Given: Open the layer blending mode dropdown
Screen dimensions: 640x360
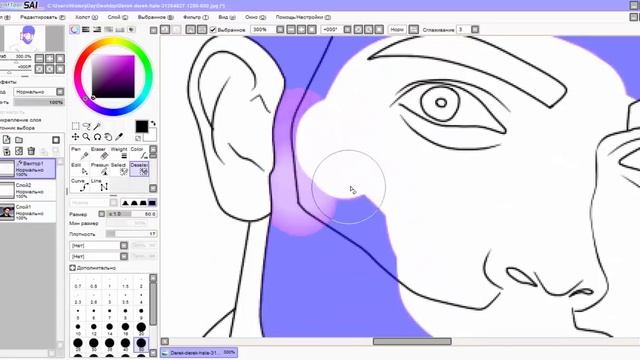Looking at the screenshot, I should tap(60, 91).
